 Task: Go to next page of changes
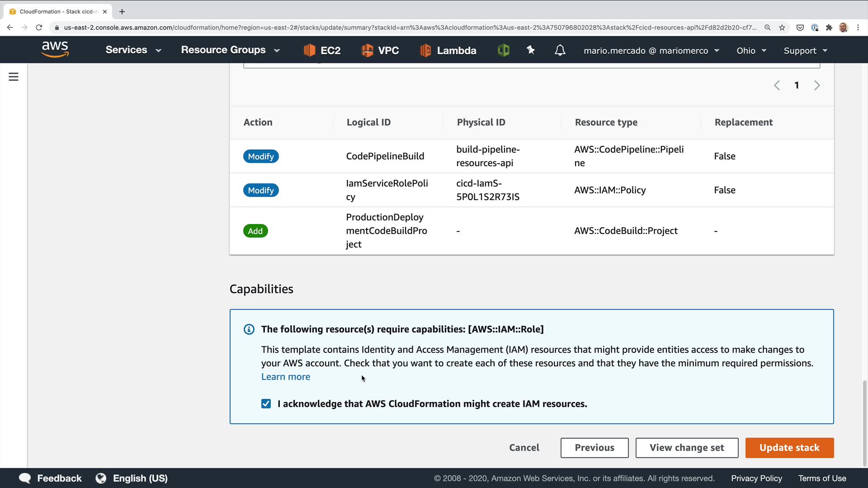click(817, 85)
